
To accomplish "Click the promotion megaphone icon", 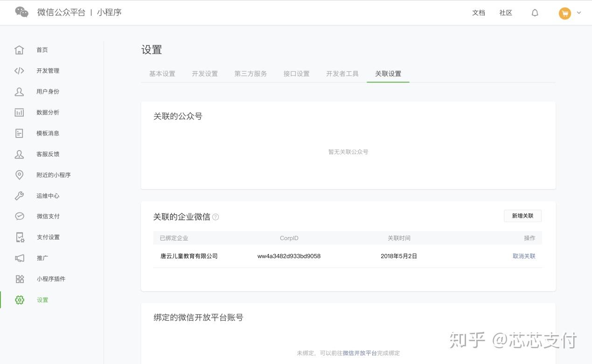I will (x=19, y=258).
